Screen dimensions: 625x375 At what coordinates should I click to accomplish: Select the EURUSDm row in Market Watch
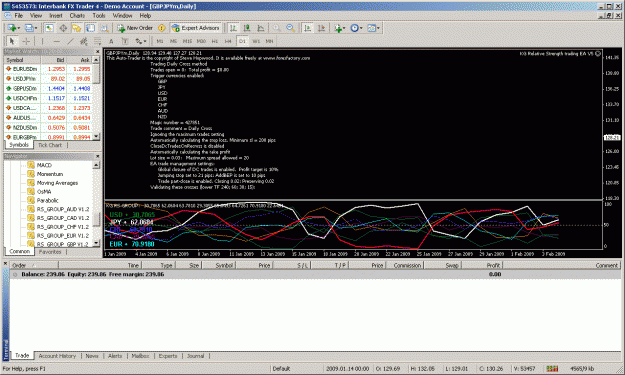point(48,69)
